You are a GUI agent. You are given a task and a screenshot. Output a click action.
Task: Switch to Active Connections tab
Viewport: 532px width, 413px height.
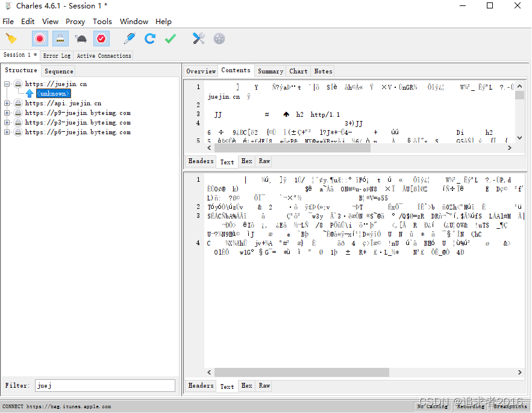point(104,55)
